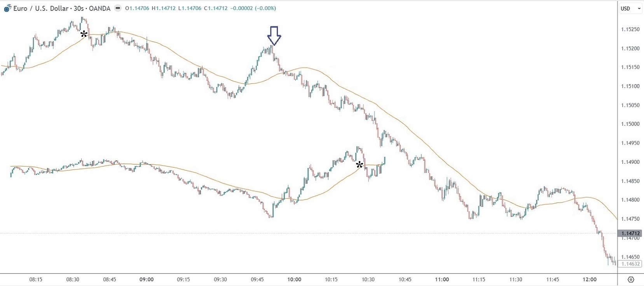Click the 1.14750 price axis label
Screen dimensions: 644x286
point(630,219)
